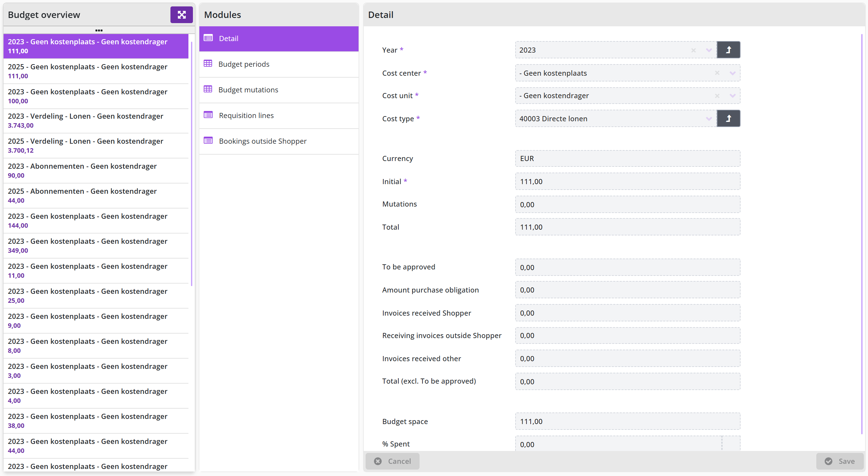This screenshot has height=476, width=868.
Task: Click the Budget periods table icon
Action: pos(208,64)
